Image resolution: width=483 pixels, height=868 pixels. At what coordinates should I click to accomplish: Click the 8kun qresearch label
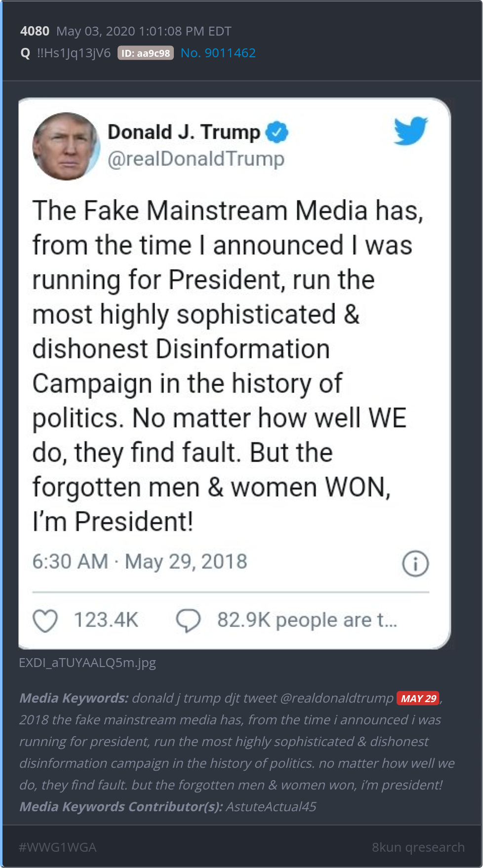pyautogui.click(x=418, y=847)
